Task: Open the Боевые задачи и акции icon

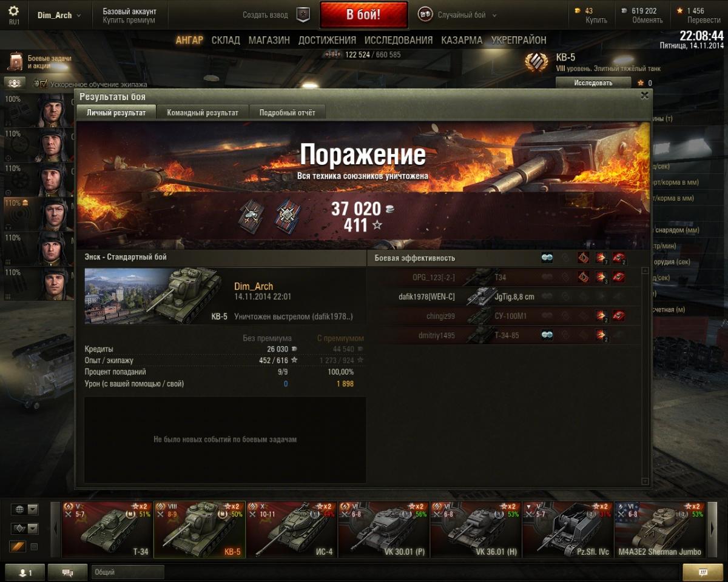Action: [x=16, y=61]
